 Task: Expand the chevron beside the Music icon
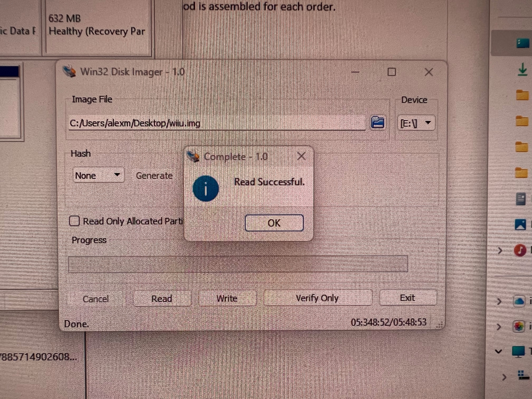500,250
